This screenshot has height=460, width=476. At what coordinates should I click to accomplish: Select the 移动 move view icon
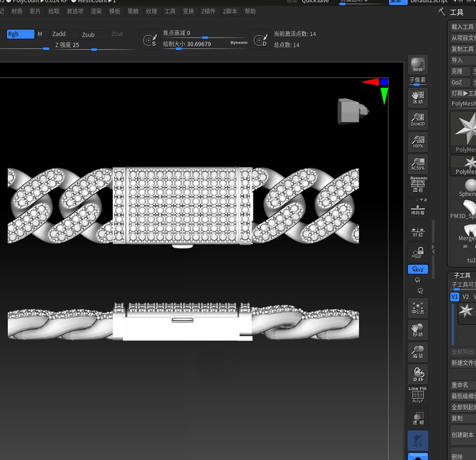coord(418,330)
